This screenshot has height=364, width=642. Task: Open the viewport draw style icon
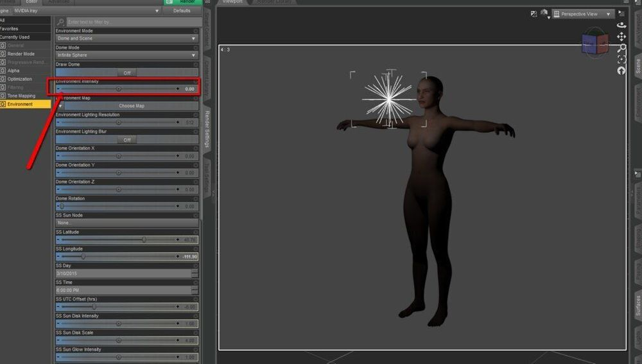534,14
